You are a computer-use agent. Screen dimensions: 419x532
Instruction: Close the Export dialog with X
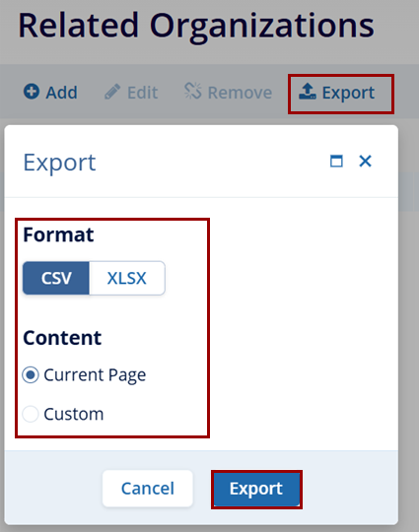(x=366, y=161)
